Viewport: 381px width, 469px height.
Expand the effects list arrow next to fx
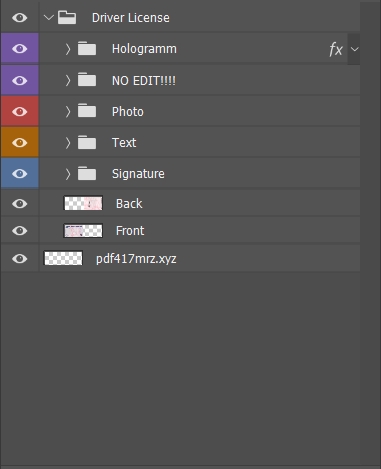tap(354, 49)
